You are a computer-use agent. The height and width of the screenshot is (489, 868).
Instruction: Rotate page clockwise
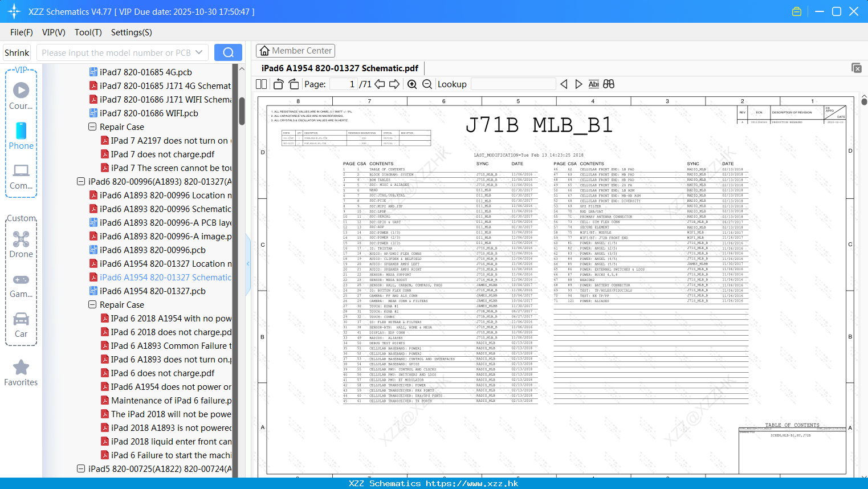[294, 84]
